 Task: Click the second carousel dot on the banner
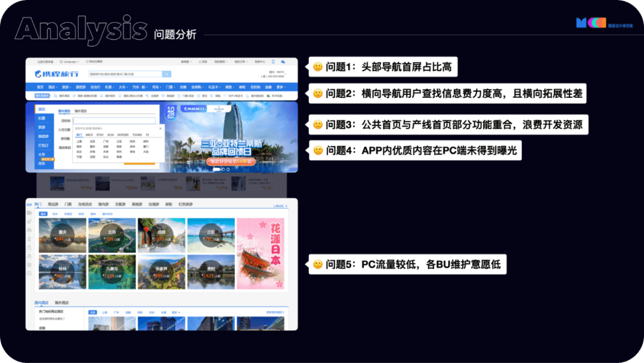224,170
